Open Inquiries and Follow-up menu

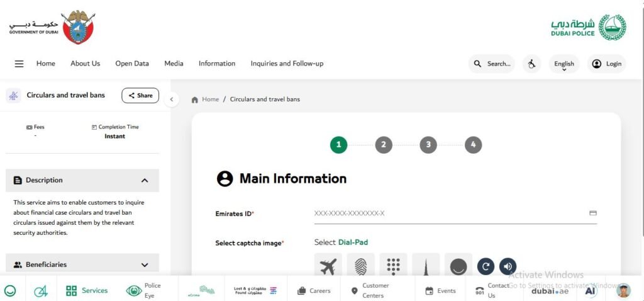pyautogui.click(x=287, y=64)
